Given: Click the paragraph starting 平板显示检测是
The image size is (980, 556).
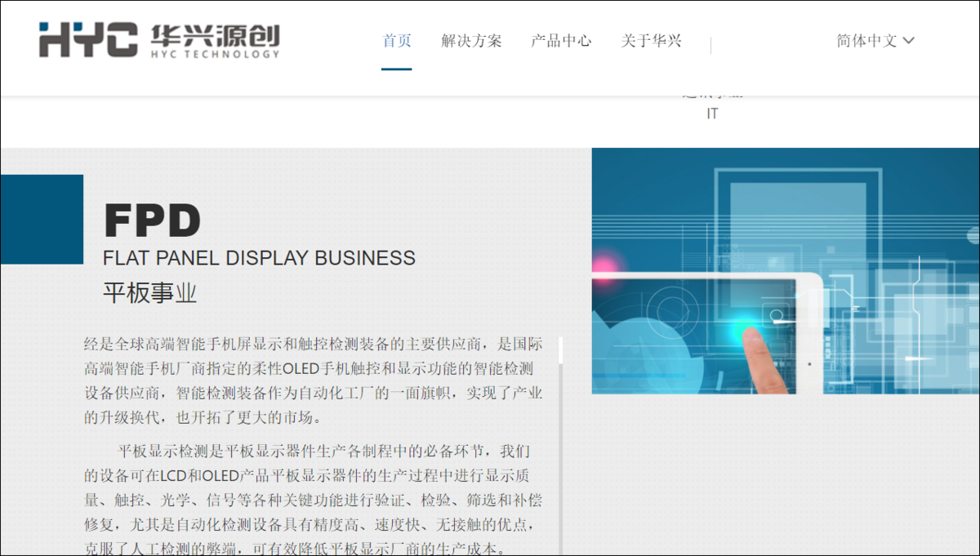Looking at the screenshot, I should click(314, 500).
